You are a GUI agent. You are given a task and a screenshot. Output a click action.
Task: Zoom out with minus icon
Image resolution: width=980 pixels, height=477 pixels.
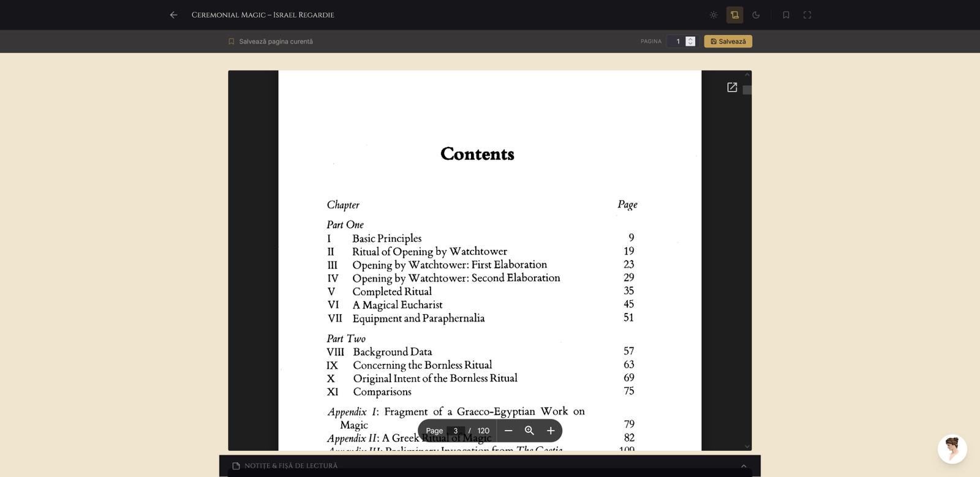tap(508, 431)
